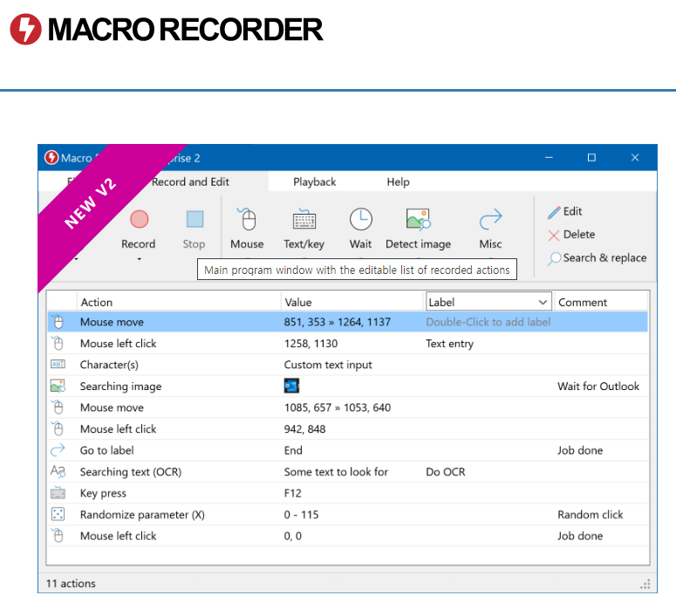Screen dimensions: 676x616
Task: Open the Playback tab
Action: coord(314,181)
